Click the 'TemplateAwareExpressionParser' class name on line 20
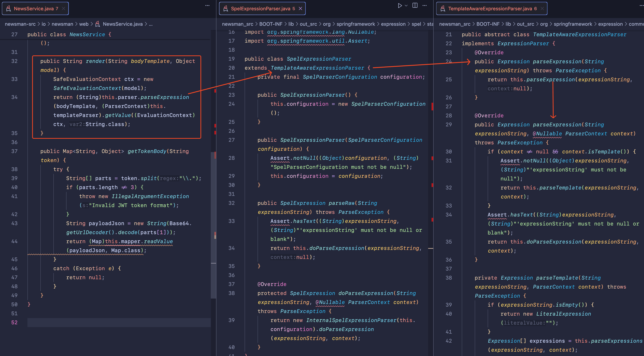The width and height of the screenshot is (644, 356). (317, 68)
